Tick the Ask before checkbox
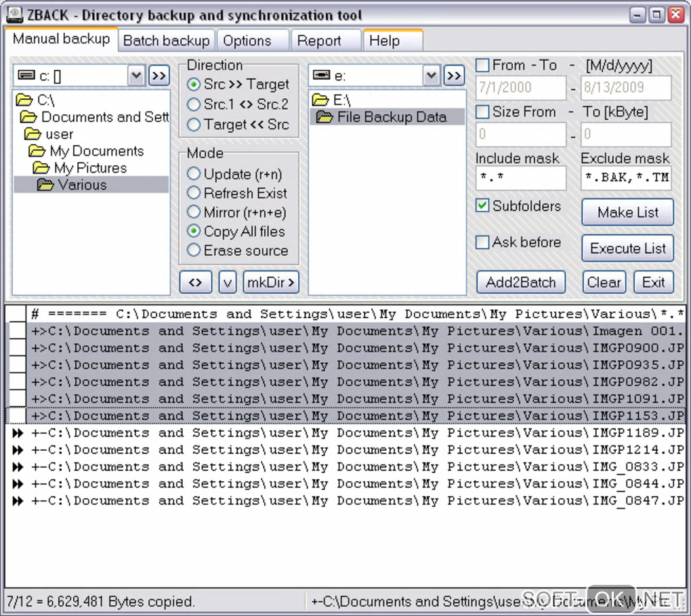This screenshot has height=616, width=691. coord(482,242)
